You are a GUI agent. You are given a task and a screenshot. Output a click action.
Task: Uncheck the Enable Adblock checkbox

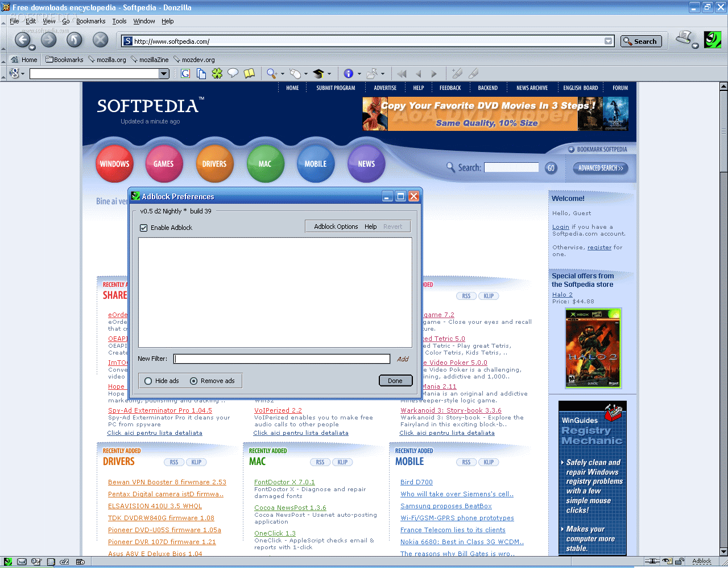[x=144, y=228]
